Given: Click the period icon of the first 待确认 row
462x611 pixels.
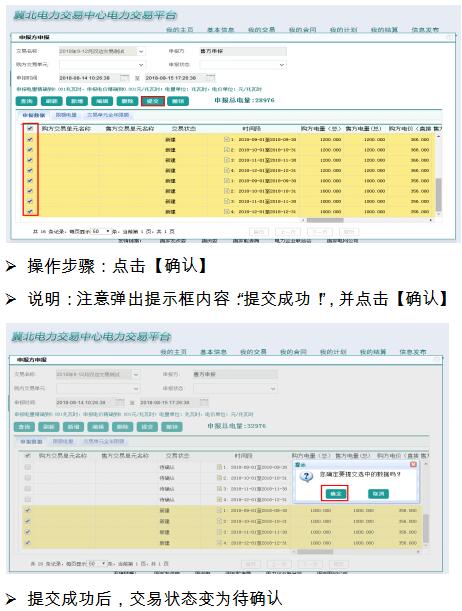Looking at the screenshot, I should [x=220, y=466].
